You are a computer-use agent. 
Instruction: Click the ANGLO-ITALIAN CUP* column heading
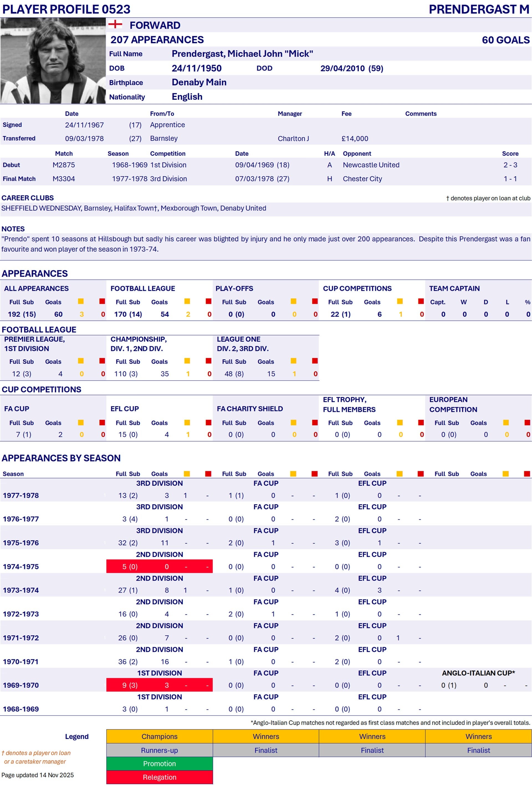(x=478, y=673)
